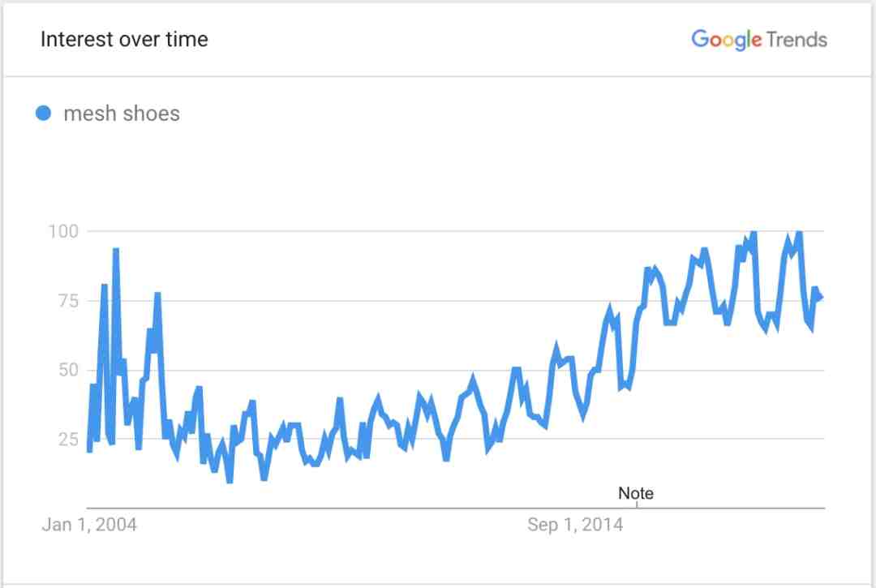This screenshot has width=876, height=588.
Task: Select the mesh shoes legend label
Action: [x=122, y=114]
